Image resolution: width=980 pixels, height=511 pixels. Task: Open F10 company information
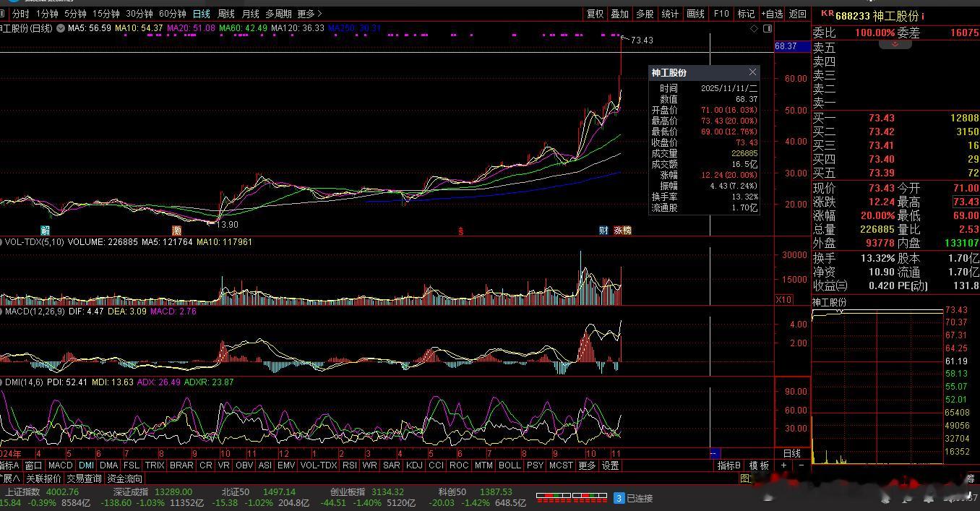[x=721, y=14]
